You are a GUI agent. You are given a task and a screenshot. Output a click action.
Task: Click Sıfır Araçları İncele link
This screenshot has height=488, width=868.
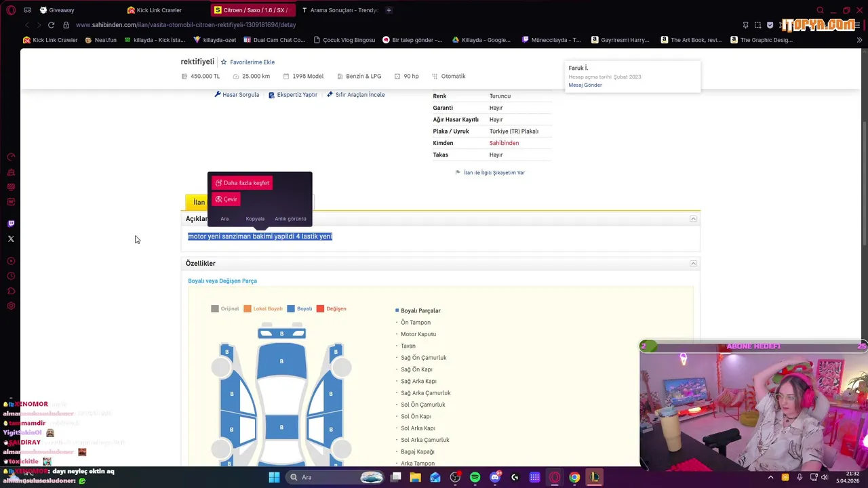point(360,95)
